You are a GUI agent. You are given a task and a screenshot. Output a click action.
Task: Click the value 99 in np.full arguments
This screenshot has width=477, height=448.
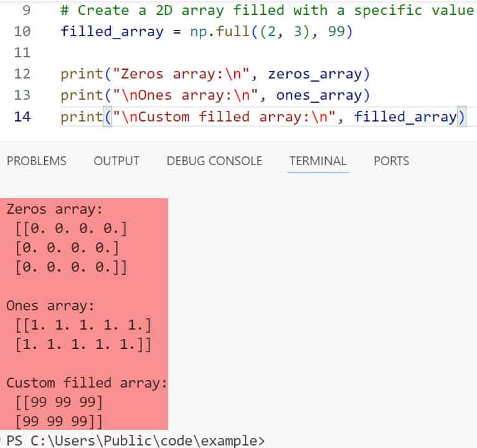click(336, 32)
